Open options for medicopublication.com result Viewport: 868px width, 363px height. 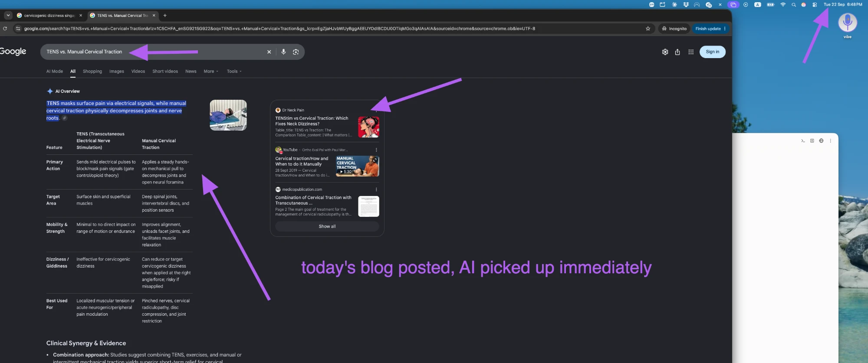pyautogui.click(x=376, y=190)
